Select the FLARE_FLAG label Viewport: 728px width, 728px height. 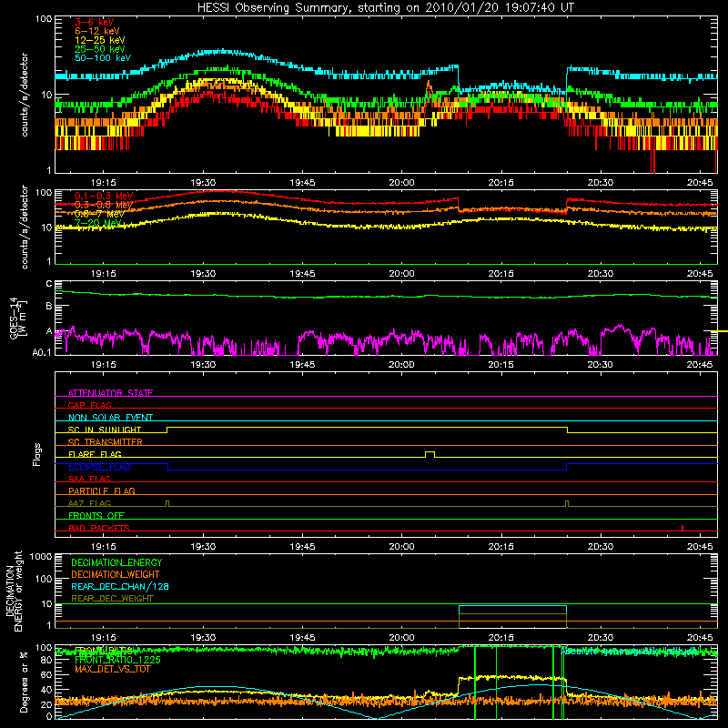[x=95, y=454]
